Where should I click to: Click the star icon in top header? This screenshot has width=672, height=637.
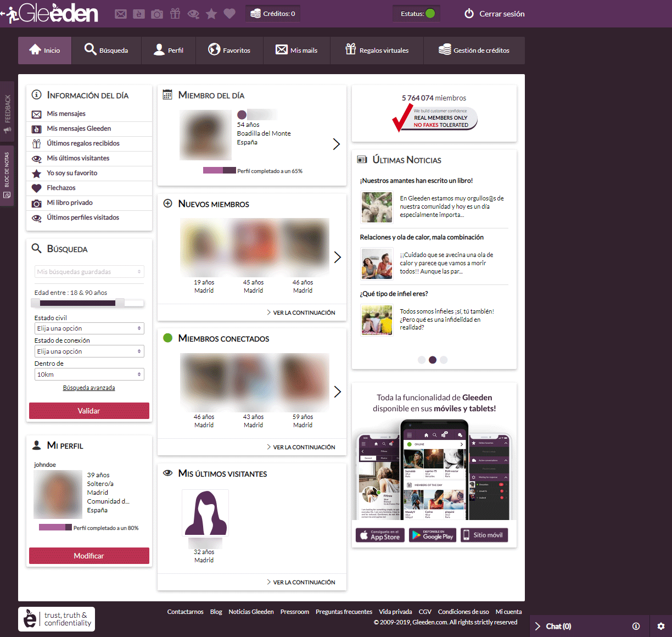211,14
